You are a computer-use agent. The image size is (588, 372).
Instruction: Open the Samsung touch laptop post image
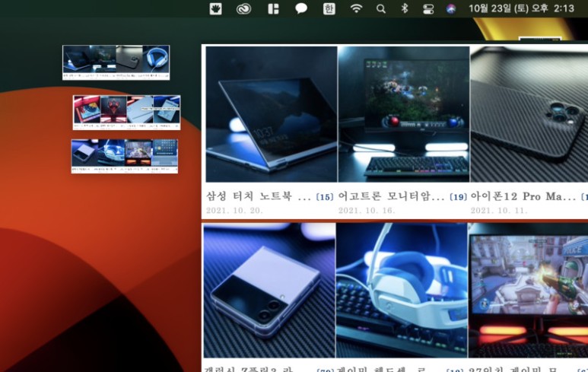pos(271,114)
